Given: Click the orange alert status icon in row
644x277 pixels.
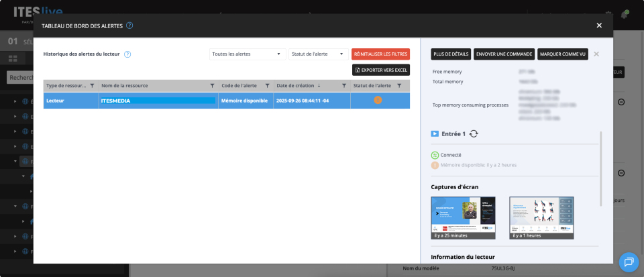Looking at the screenshot, I should (378, 100).
